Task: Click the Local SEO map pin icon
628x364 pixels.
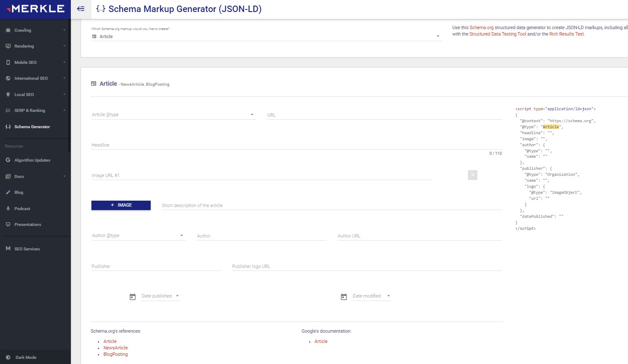Action: [7, 94]
